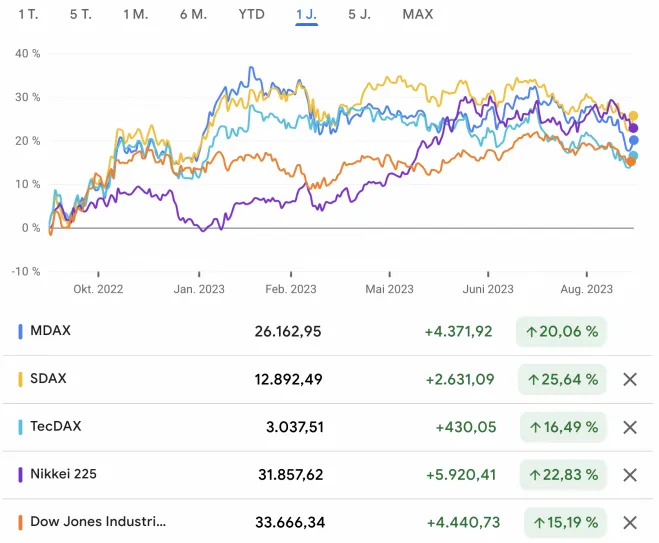This screenshot has height=543, width=659.
Task: Click the yellow SDAX endpoint dot on chart
Action: [633, 116]
